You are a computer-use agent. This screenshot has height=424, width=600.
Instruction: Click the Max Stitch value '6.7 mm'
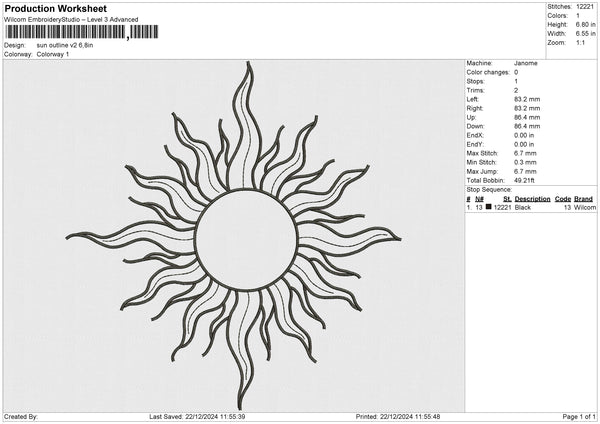(x=525, y=153)
